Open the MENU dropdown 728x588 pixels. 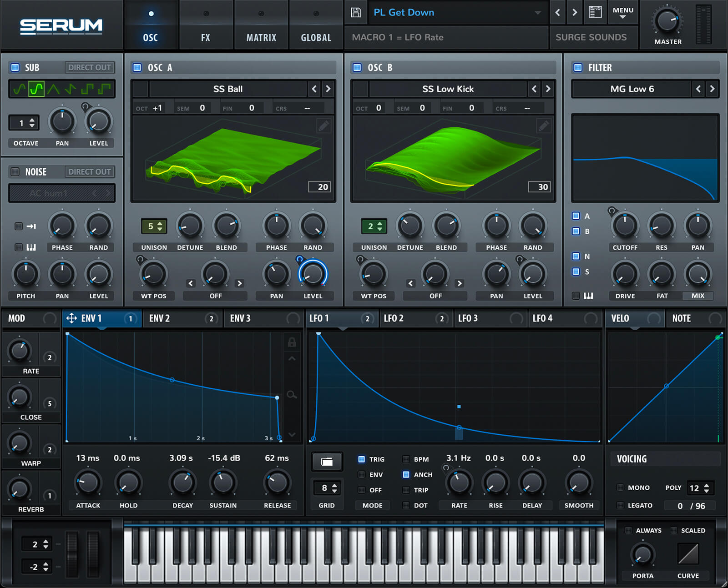click(623, 13)
